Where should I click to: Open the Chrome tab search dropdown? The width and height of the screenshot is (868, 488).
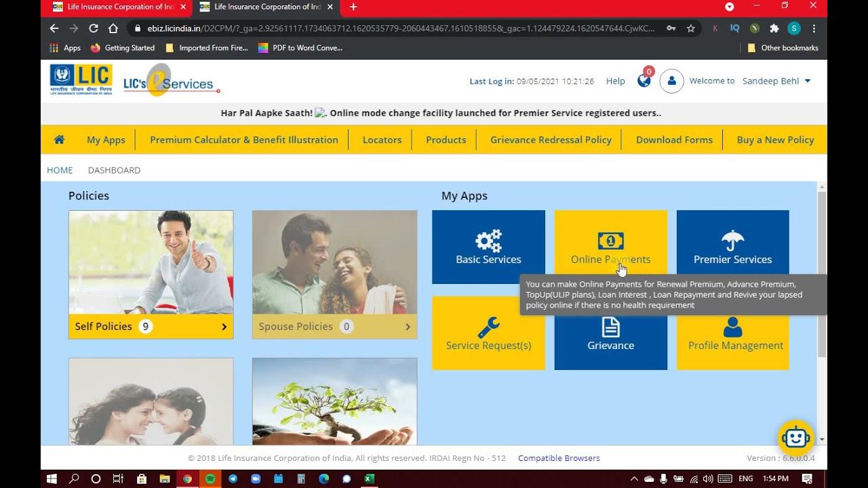click(730, 7)
